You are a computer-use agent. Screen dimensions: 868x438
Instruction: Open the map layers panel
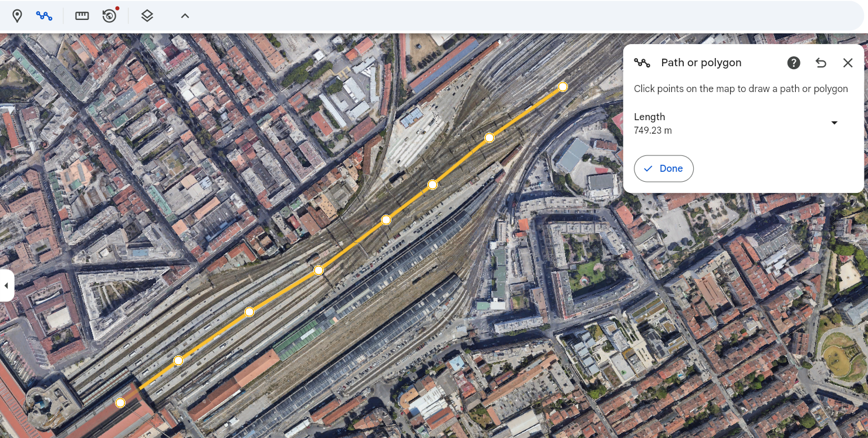click(147, 16)
